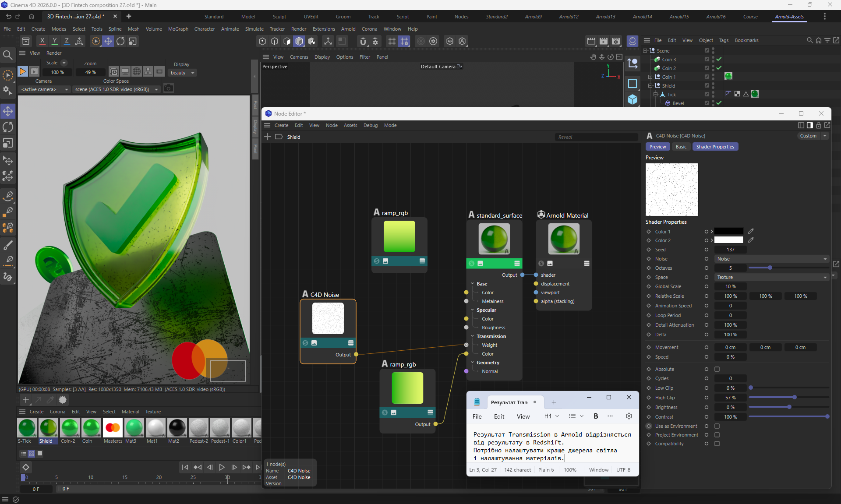Screen dimensions: 841x504
Task: Click the Color 1 eyedropper icon
Action: tap(751, 231)
